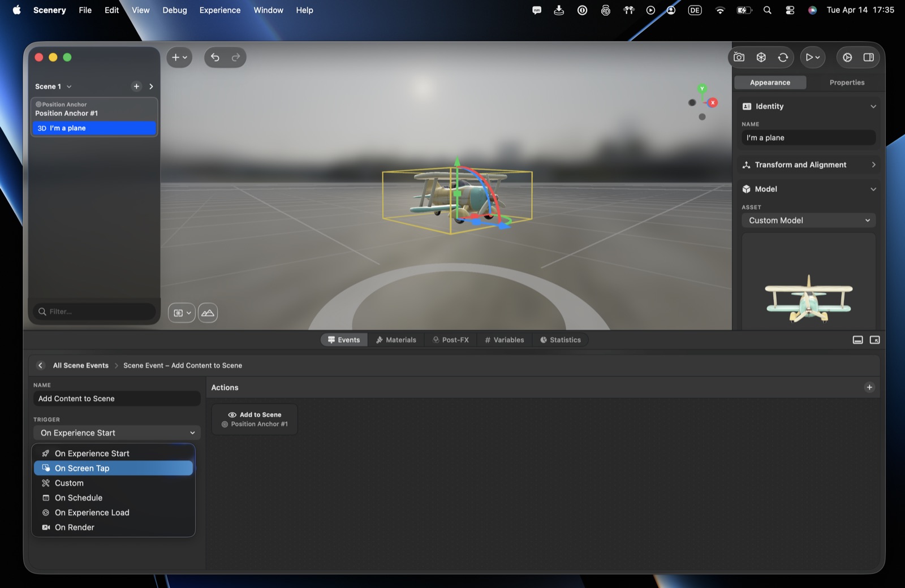Switch to the Statistics tab
The height and width of the screenshot is (588, 905).
[x=560, y=340]
